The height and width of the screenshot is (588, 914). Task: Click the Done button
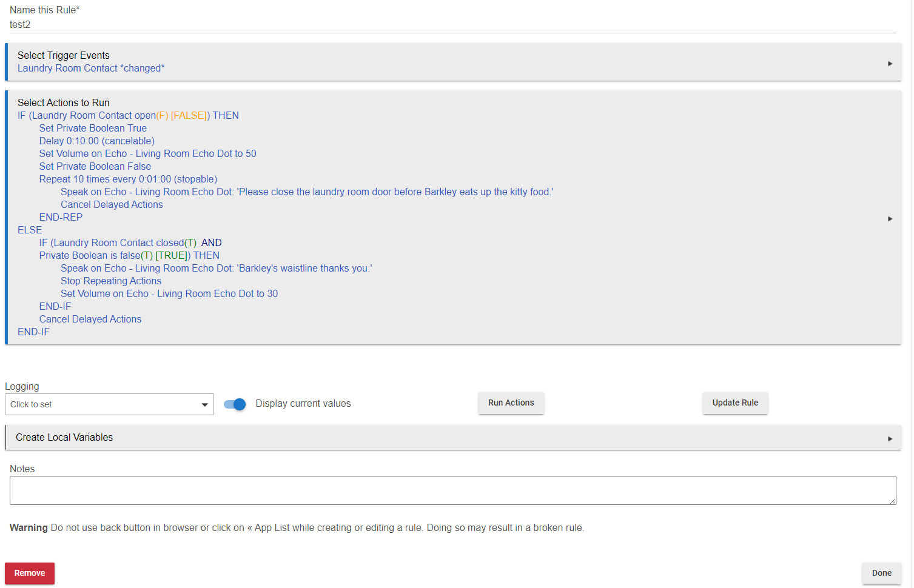pos(881,573)
